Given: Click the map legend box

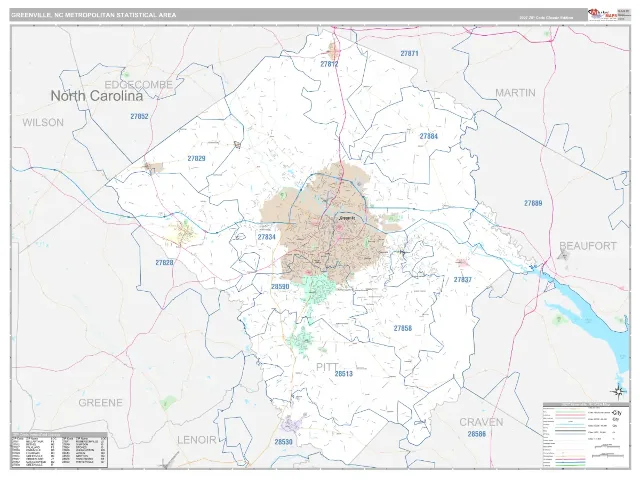Looking at the screenshot, I should point(586,435).
